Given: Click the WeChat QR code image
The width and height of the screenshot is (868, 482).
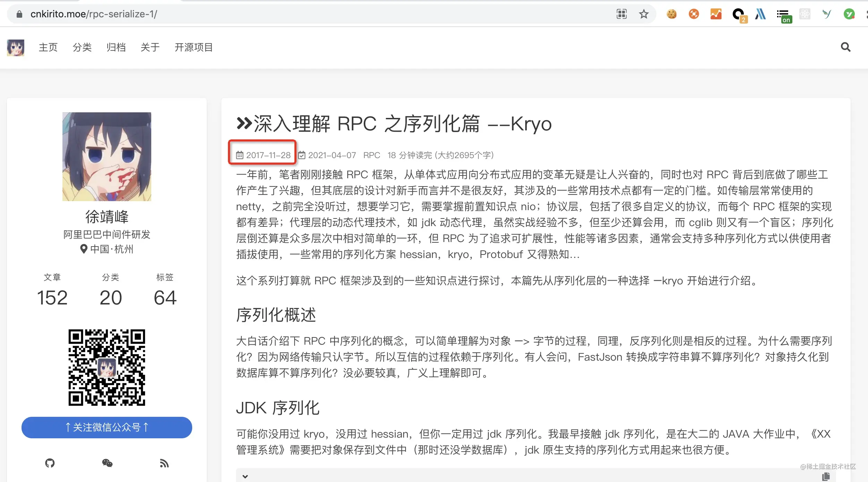Looking at the screenshot, I should click(107, 368).
